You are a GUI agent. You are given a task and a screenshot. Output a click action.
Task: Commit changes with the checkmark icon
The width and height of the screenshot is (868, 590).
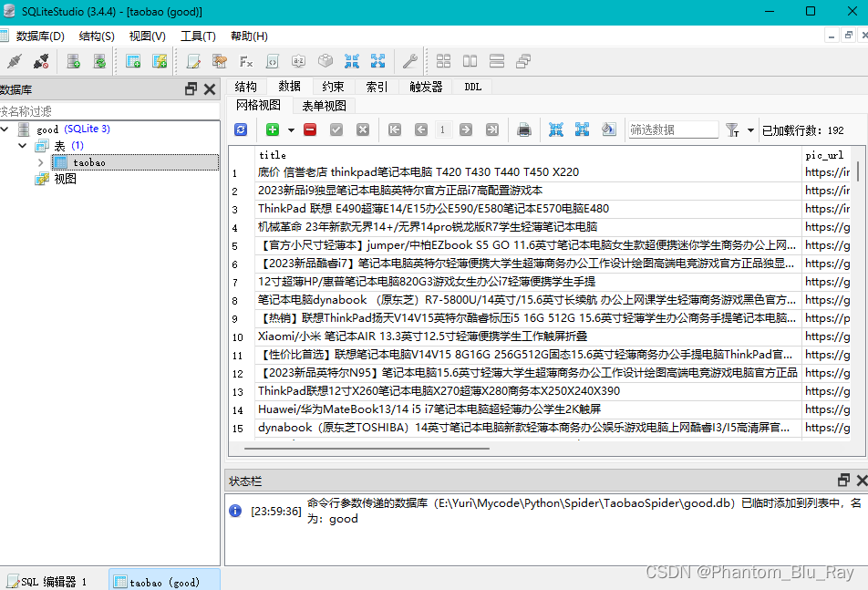pos(336,129)
